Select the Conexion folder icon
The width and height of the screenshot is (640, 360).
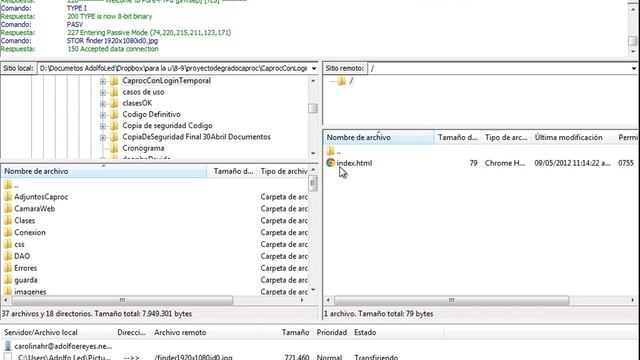[x=8, y=232]
